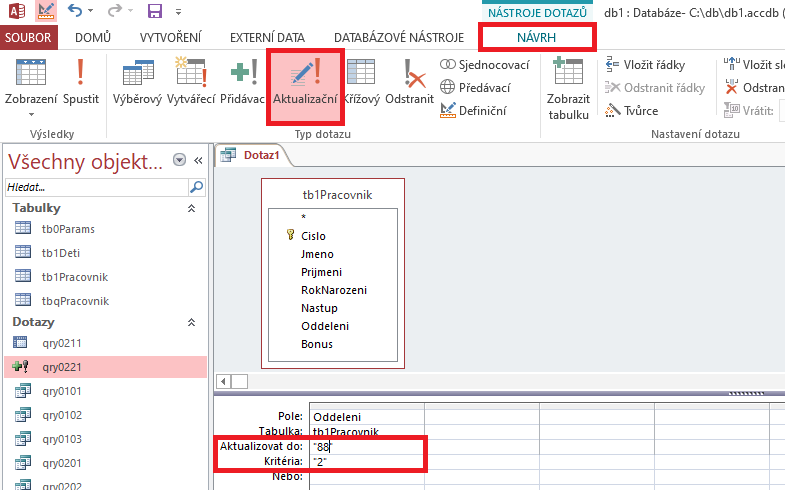
Task: Collapse the Dotazy group
Action: [x=191, y=322]
